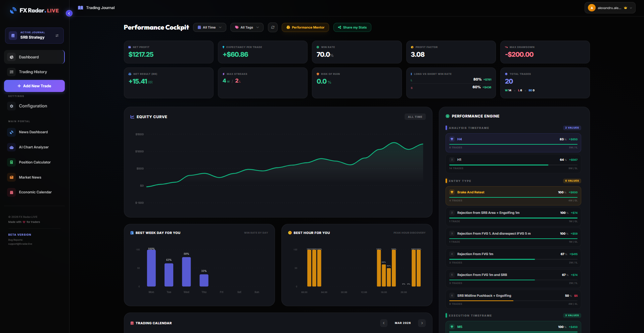Open the Economic Calendar
Viewport: 644px width, 333px height.
pyautogui.click(x=35, y=192)
